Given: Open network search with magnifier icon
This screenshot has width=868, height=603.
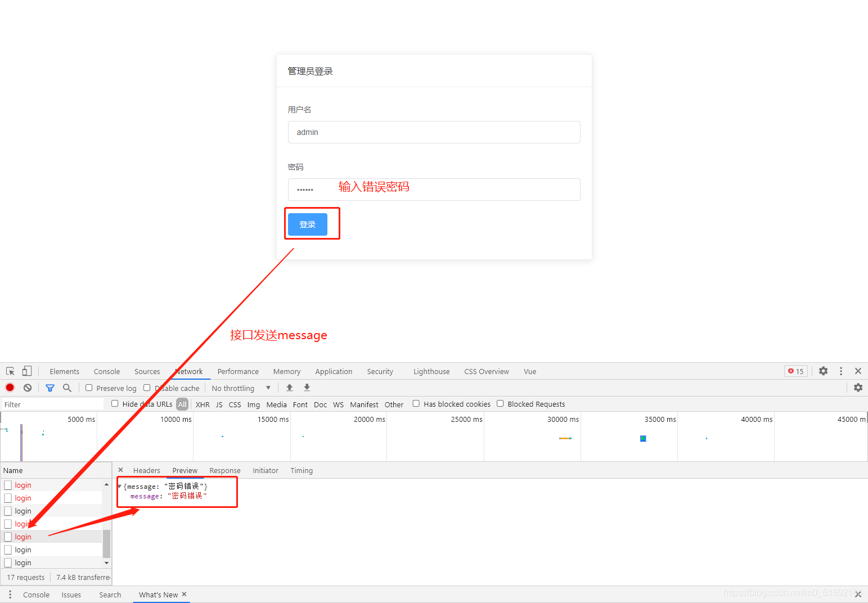Looking at the screenshot, I should point(68,388).
